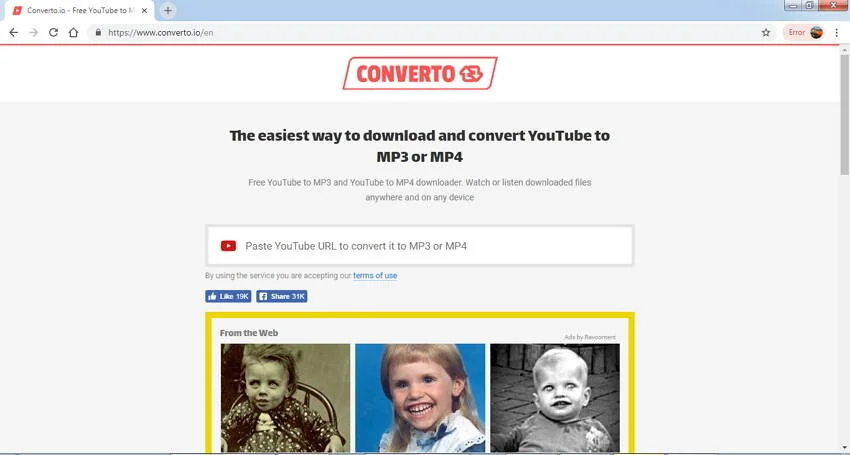Click the Paste YouTube URL field

pyautogui.click(x=420, y=246)
